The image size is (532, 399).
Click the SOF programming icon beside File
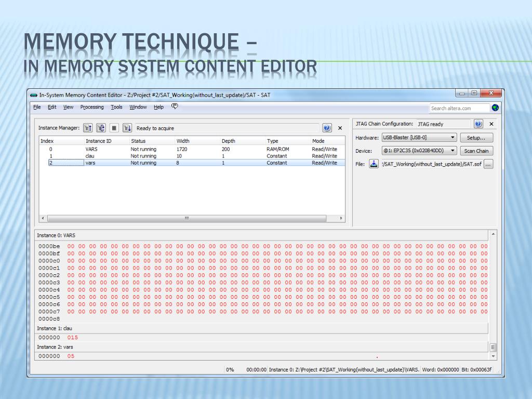pos(374,164)
